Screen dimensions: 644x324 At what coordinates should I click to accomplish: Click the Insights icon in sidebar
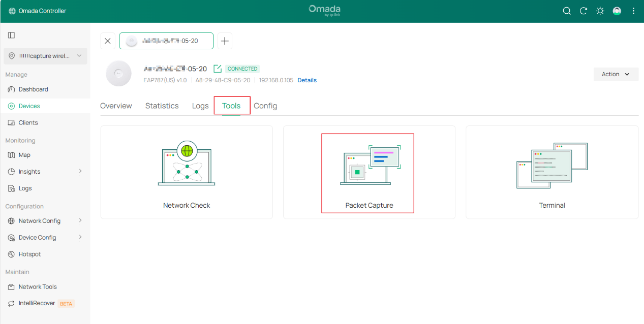click(11, 172)
